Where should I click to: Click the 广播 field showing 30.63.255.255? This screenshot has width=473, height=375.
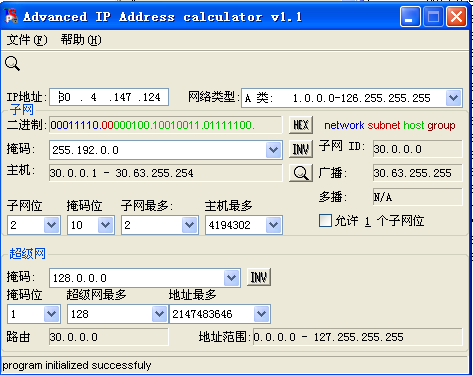[418, 173]
